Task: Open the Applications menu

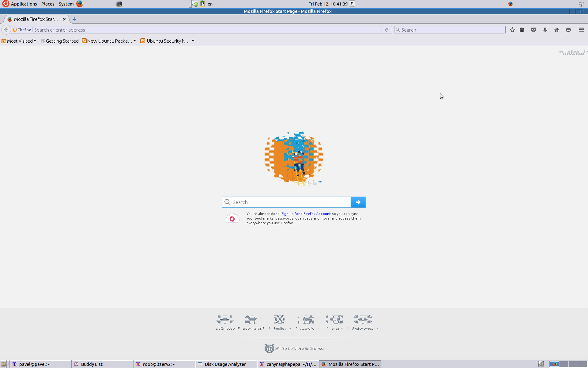Action: coord(24,4)
